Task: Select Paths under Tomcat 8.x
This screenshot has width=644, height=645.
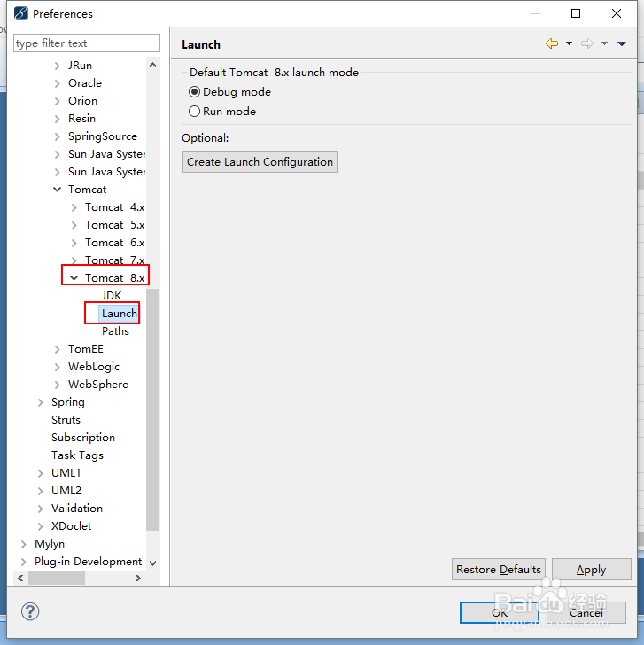Action: tap(115, 331)
